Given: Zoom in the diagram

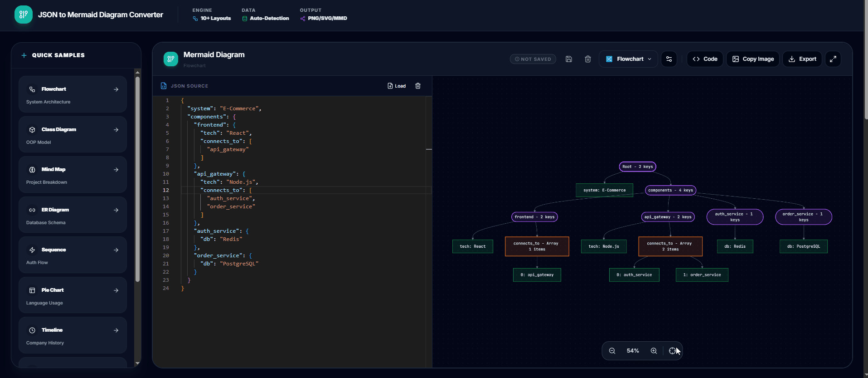Looking at the screenshot, I should coord(654,351).
